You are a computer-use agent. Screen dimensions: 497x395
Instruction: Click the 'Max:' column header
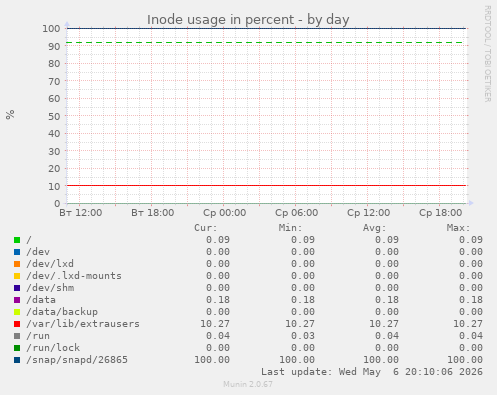(458, 228)
